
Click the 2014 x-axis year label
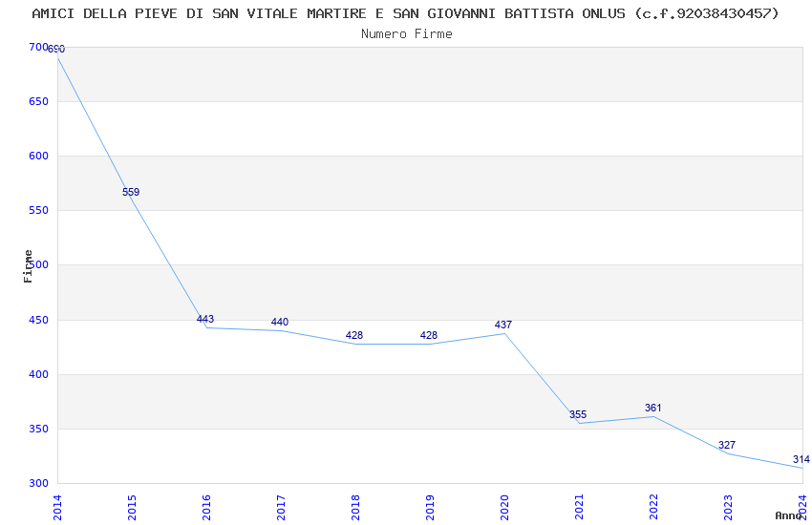(57, 508)
